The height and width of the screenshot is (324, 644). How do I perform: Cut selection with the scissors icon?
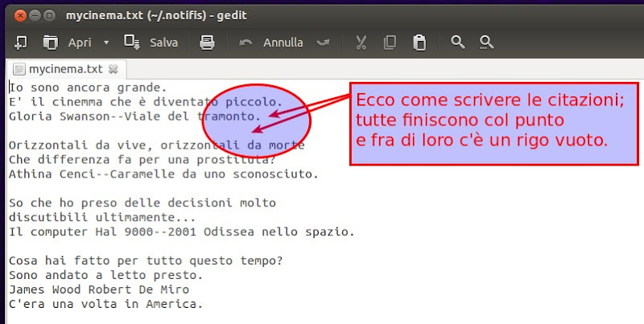click(x=361, y=43)
